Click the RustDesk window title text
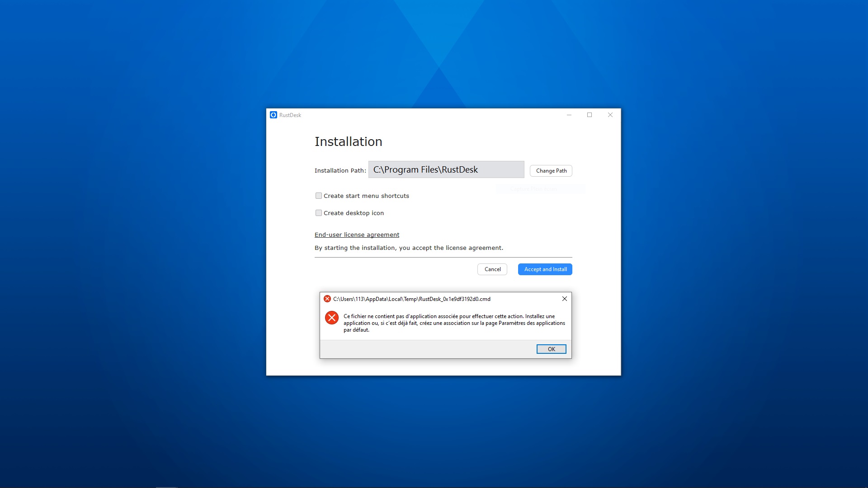 coord(290,115)
